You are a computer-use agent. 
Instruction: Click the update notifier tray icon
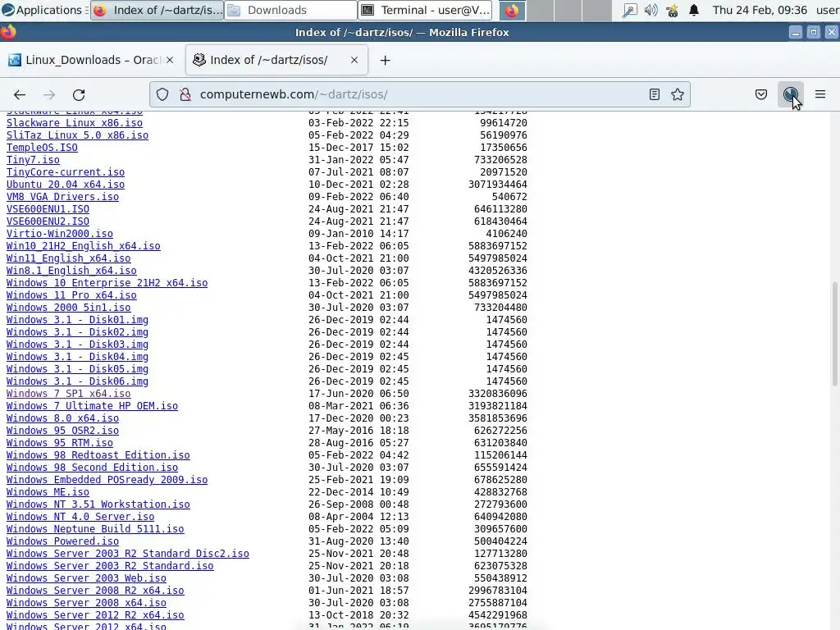click(673, 10)
